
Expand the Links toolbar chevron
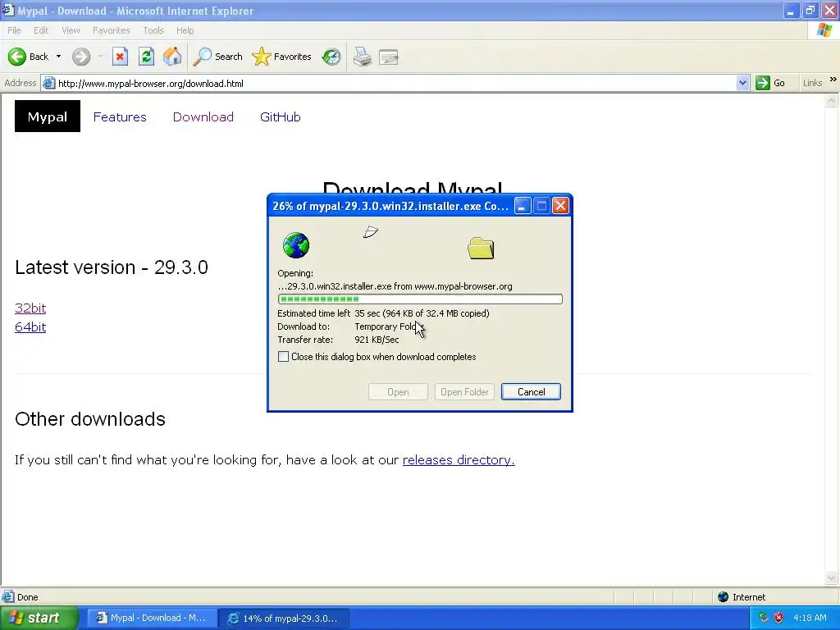(833, 80)
